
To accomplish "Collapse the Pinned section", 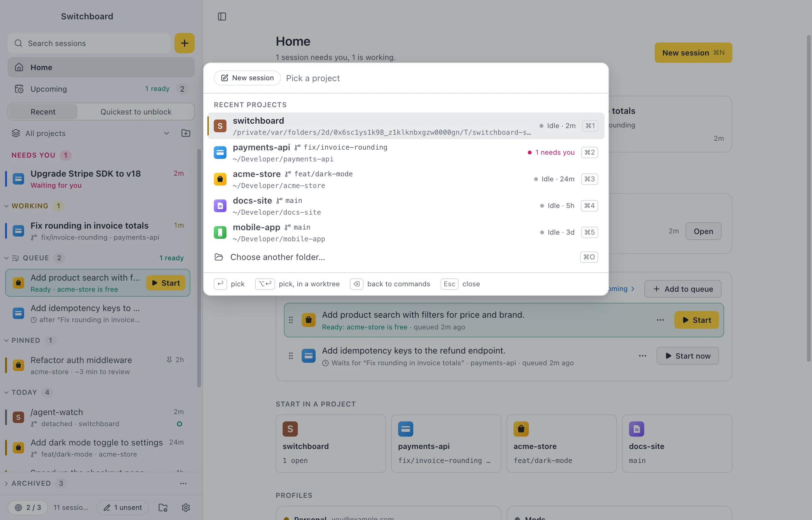I will click(x=6, y=340).
